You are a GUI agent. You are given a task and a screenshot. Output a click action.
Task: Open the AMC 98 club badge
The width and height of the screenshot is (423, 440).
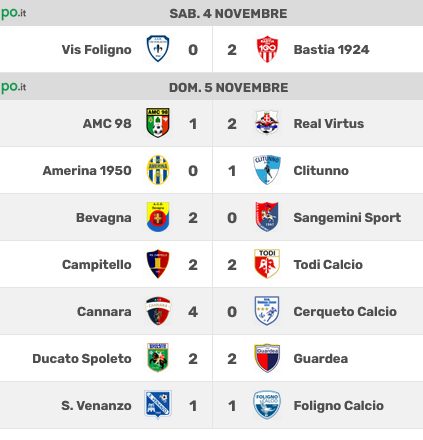coord(158,122)
